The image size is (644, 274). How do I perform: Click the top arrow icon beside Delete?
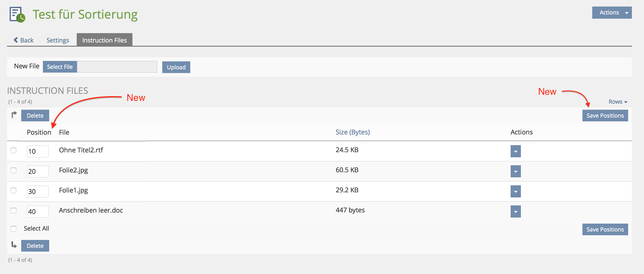pyautogui.click(x=14, y=115)
